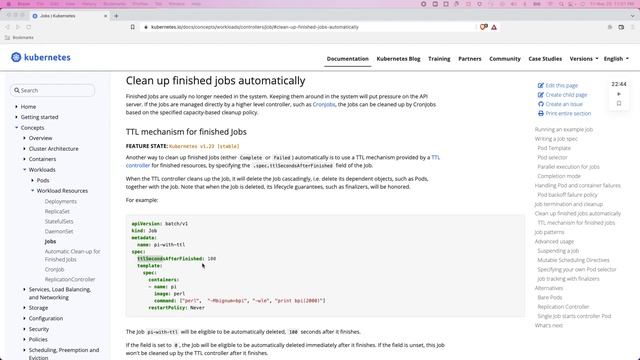
Task: Click the browser forward arrow
Action: click(x=18, y=27)
